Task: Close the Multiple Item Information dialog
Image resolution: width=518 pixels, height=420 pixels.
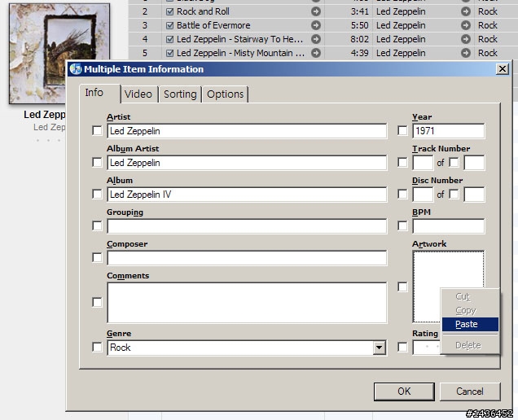Action: coord(503,69)
